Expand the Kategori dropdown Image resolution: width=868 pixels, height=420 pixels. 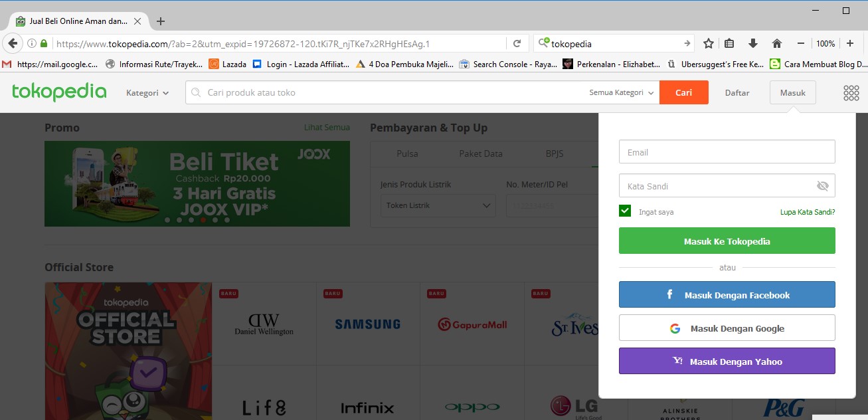tap(147, 93)
